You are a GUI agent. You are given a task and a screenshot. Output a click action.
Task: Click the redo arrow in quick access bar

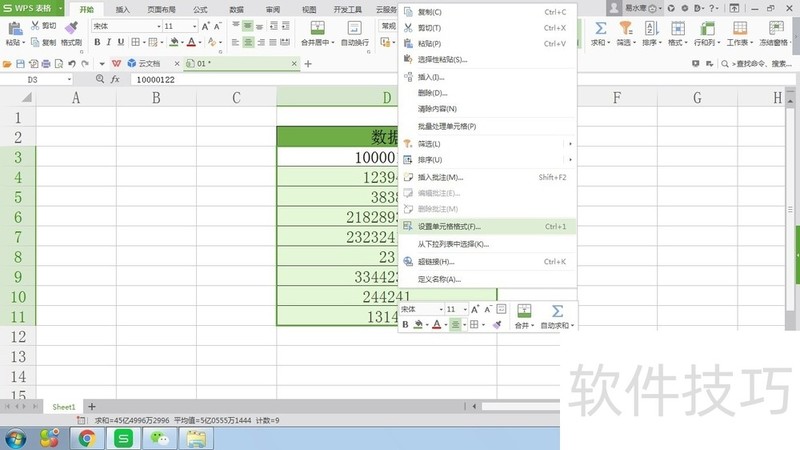click(85, 64)
